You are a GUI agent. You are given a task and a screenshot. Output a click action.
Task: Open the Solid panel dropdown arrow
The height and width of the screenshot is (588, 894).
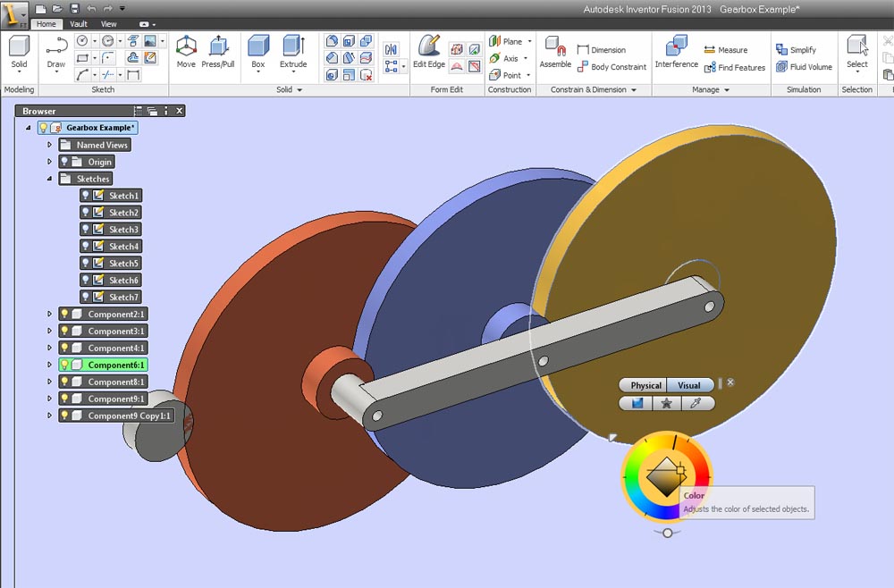(x=299, y=90)
